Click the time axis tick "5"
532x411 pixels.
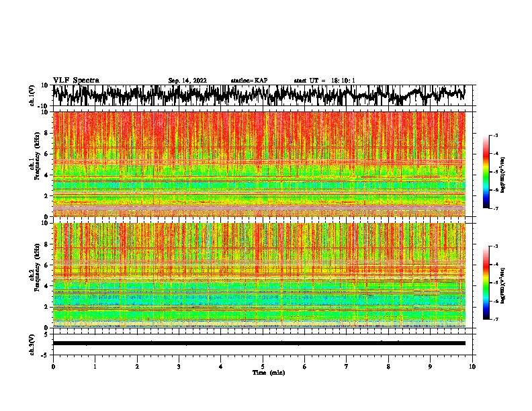[263, 367]
